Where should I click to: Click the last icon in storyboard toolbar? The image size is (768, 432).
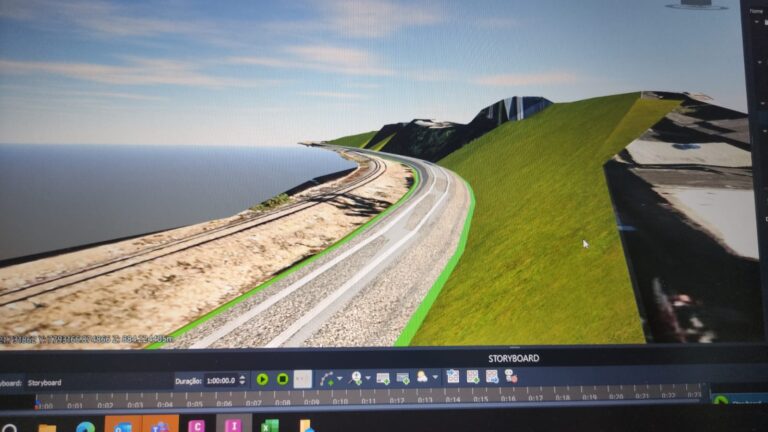(511, 376)
